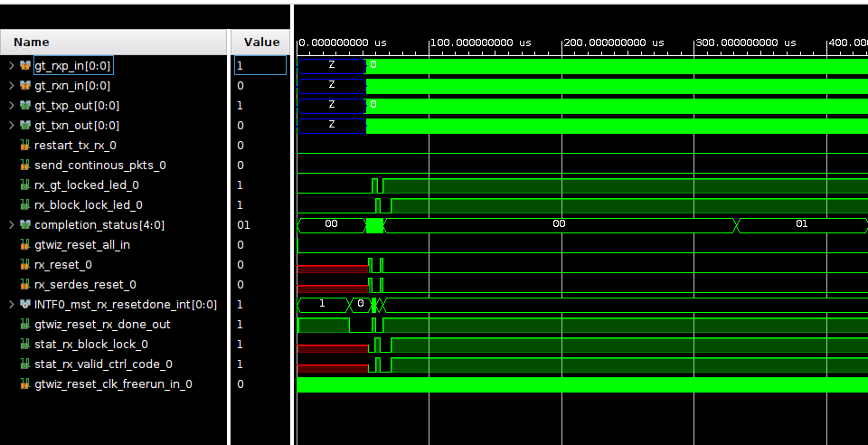Click the Value column header
Viewport: 868px width, 445px height.
[x=261, y=43]
